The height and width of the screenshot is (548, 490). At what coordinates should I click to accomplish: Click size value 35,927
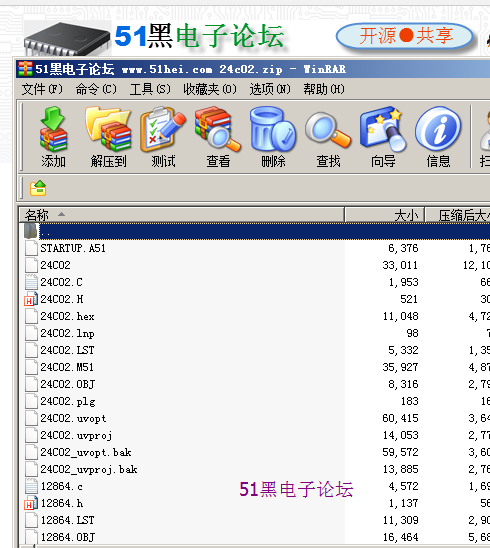coord(400,367)
